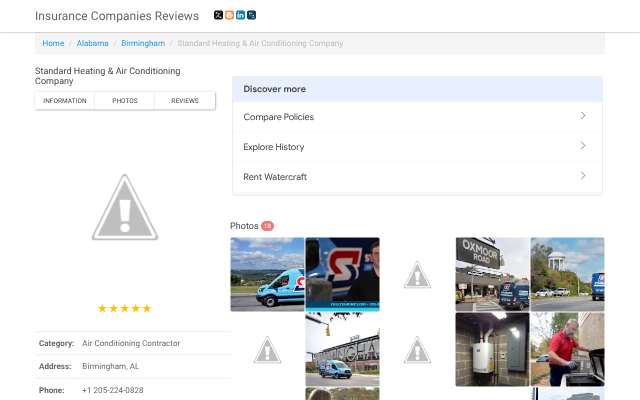Image resolution: width=640 pixels, height=400 pixels.
Task: Open the Birmingham breadcrumb link
Action: point(143,43)
